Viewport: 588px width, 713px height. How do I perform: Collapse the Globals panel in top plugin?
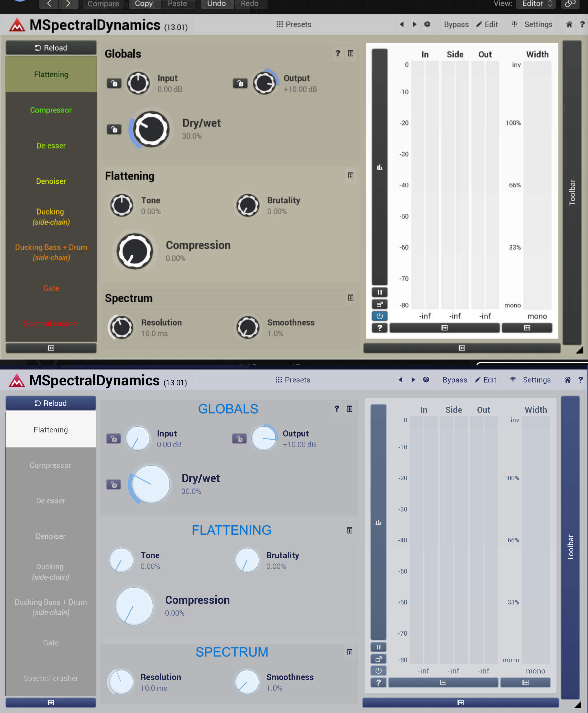click(350, 53)
